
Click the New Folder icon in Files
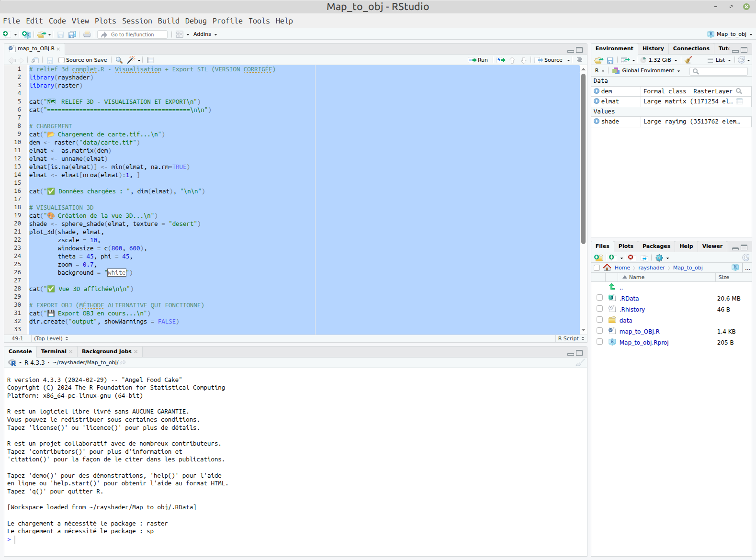tap(598, 258)
